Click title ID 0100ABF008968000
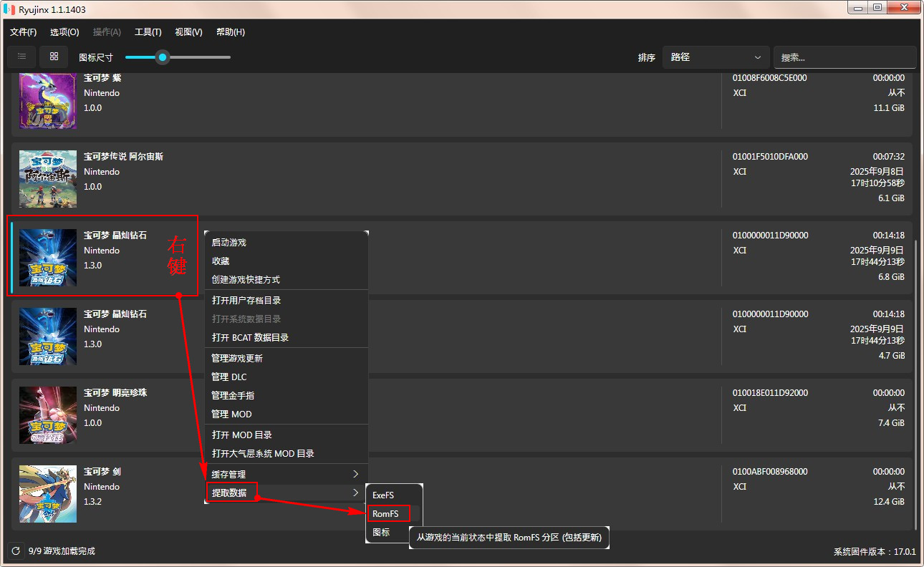 pos(770,472)
